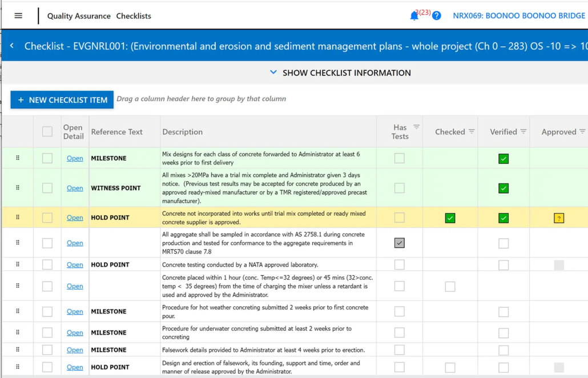Image resolution: width=588 pixels, height=378 pixels.
Task: Open filter for the Has Tests column
Action: coord(416,127)
